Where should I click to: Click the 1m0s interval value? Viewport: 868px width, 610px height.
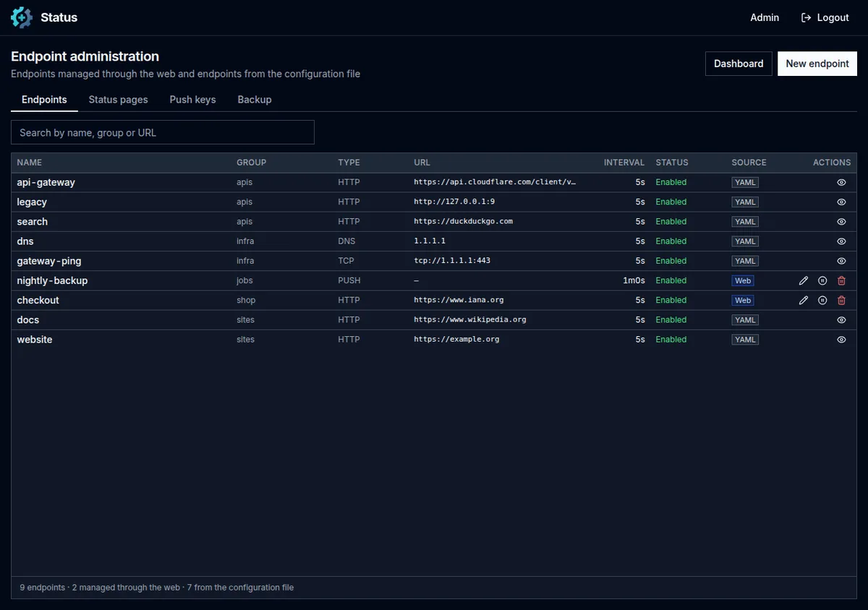(634, 280)
